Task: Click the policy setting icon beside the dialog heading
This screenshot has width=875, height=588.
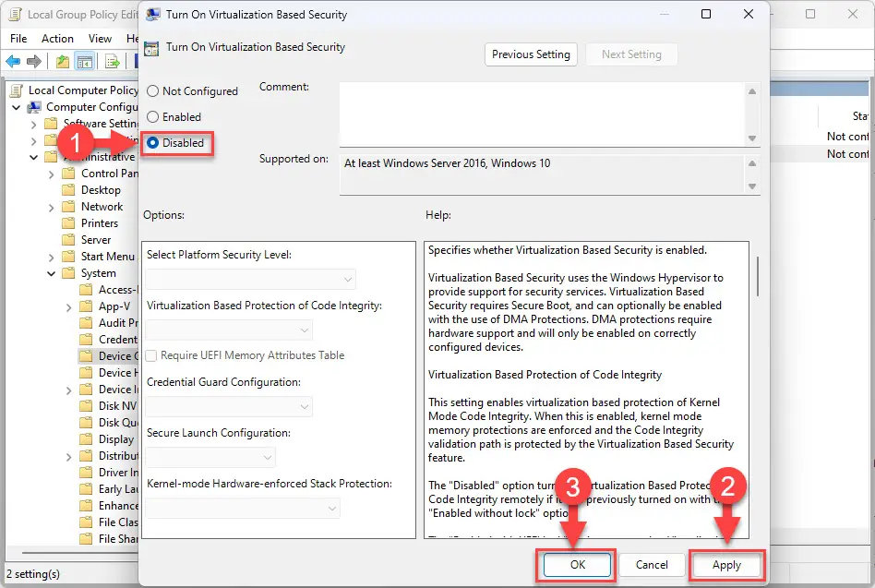Action: click(151, 49)
